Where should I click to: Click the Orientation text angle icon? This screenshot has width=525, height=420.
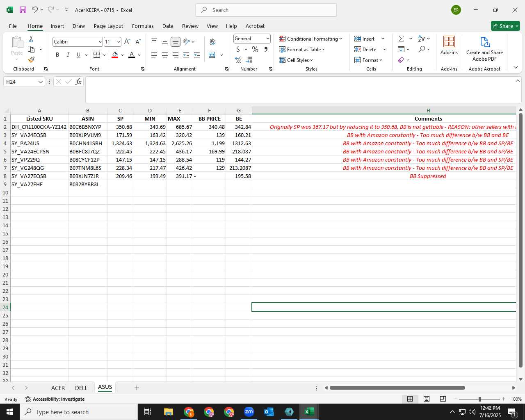pos(186,41)
